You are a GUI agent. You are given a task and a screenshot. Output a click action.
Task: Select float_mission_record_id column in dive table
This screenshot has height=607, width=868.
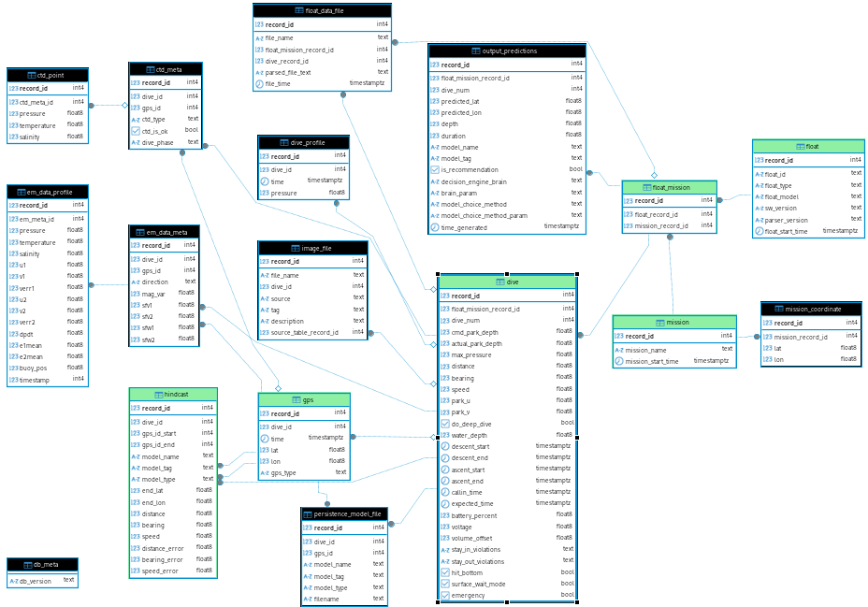click(x=507, y=310)
